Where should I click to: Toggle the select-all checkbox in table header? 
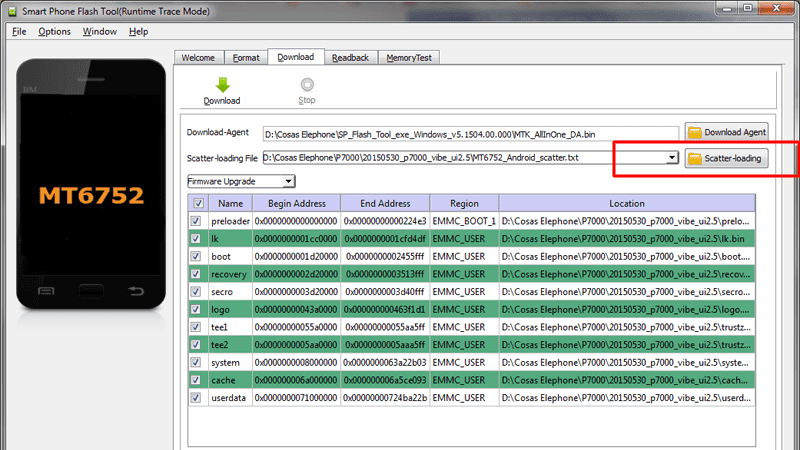click(198, 203)
